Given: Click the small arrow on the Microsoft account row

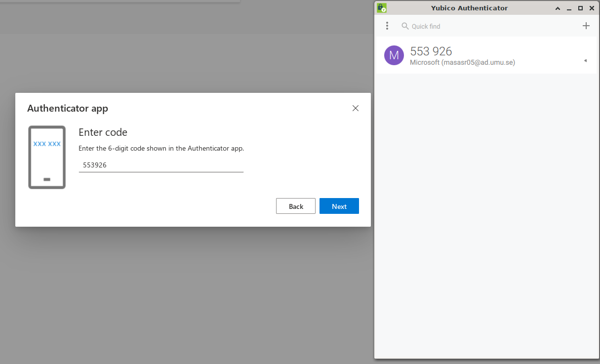Looking at the screenshot, I should click(585, 61).
